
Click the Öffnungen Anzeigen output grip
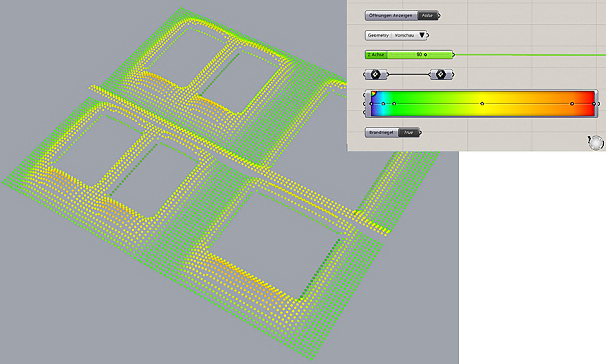click(x=439, y=16)
